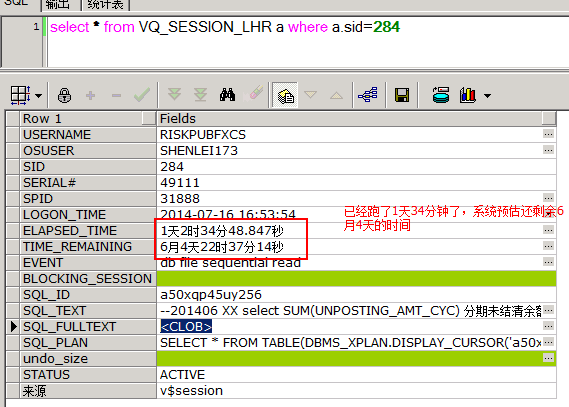This screenshot has height=407, width=569.
Task: Toggle the lock edit-data icon
Action: tap(64, 95)
